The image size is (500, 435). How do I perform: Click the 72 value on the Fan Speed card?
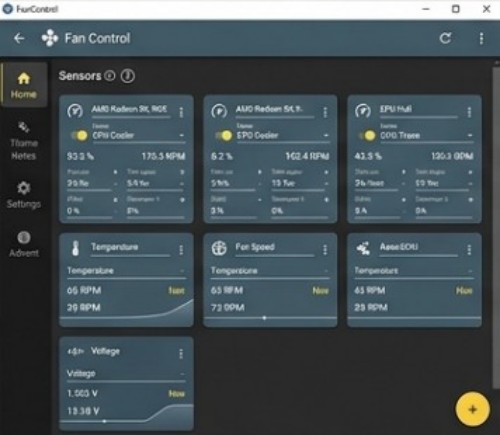227,307
